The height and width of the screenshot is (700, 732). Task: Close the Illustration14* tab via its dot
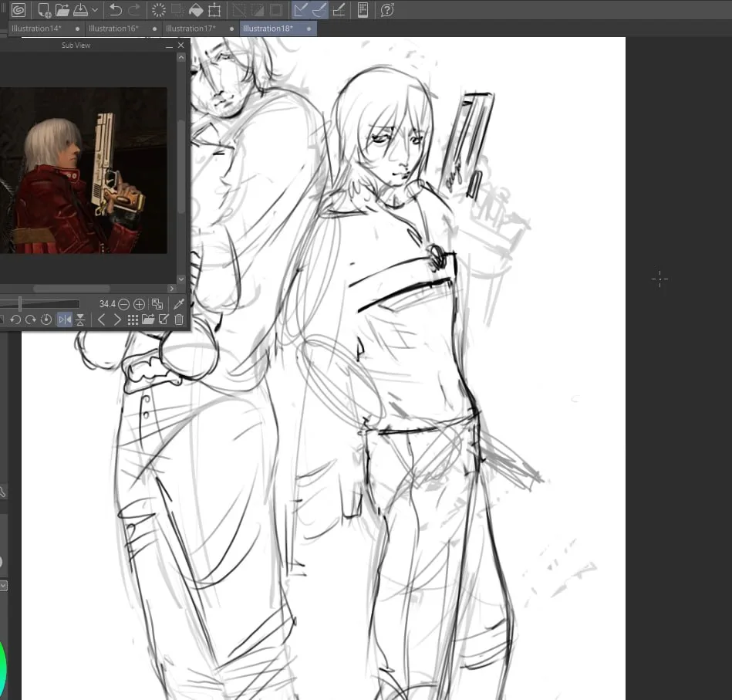[x=77, y=29]
